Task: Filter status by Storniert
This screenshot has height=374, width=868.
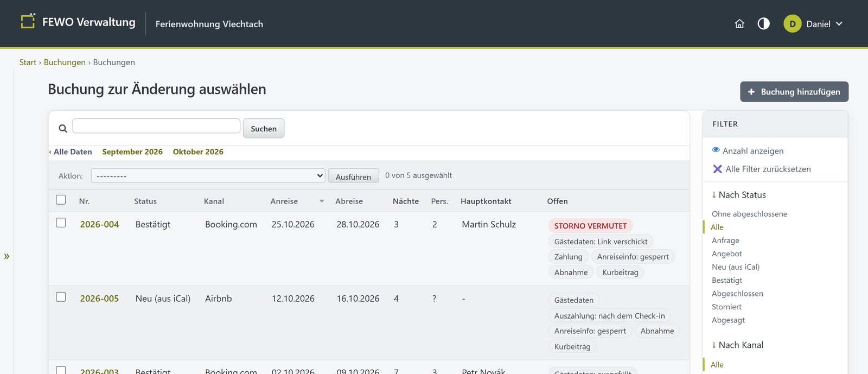Action: point(726,307)
